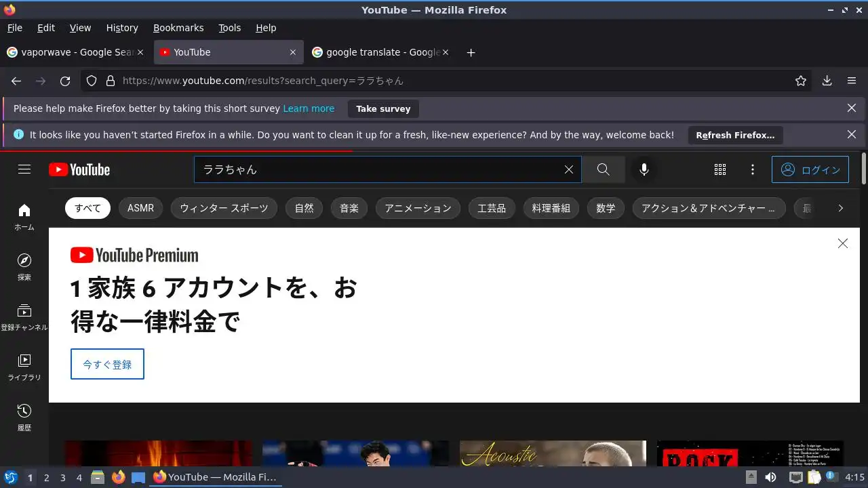Select the 数学 filter chip

[606, 208]
